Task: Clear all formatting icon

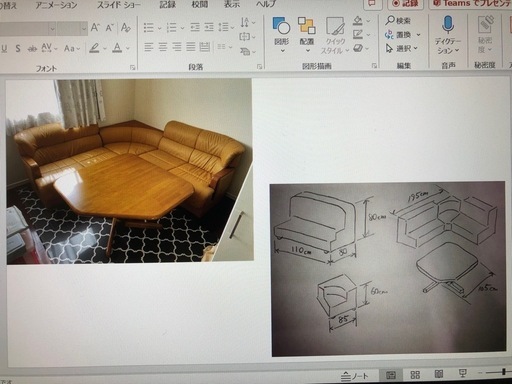Action: 125,27
